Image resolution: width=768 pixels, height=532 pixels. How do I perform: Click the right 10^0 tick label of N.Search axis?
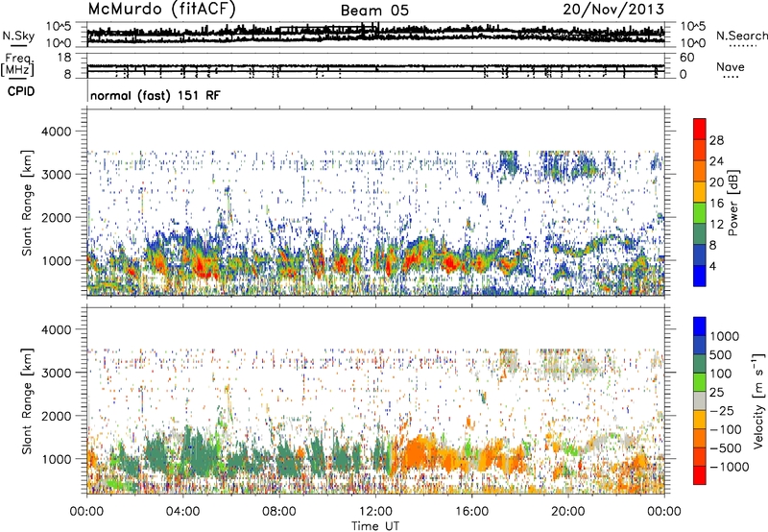(693, 43)
